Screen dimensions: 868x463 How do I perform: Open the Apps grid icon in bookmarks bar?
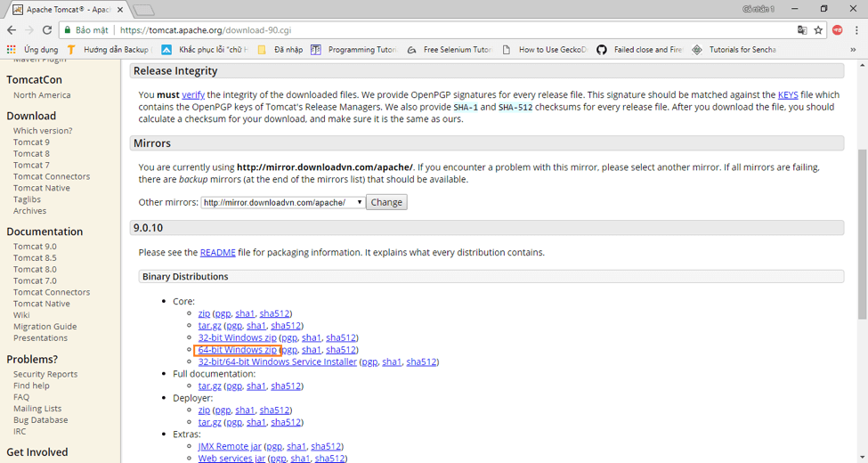[x=11, y=49]
